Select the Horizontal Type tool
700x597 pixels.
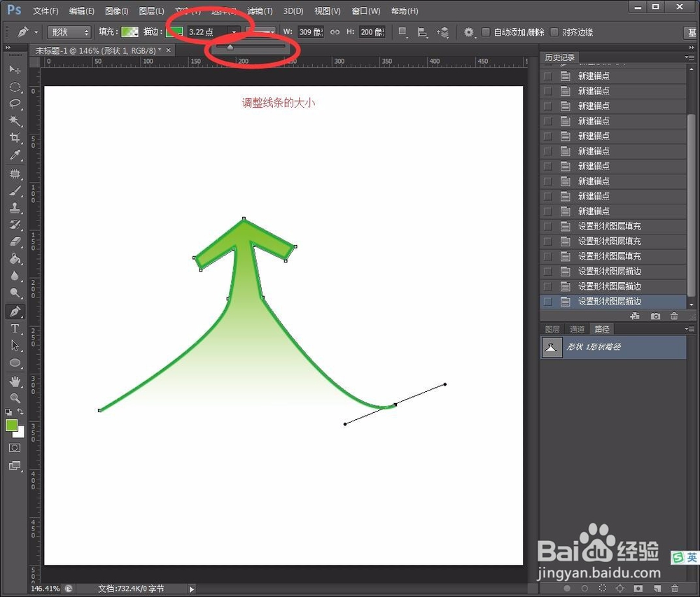coord(15,328)
